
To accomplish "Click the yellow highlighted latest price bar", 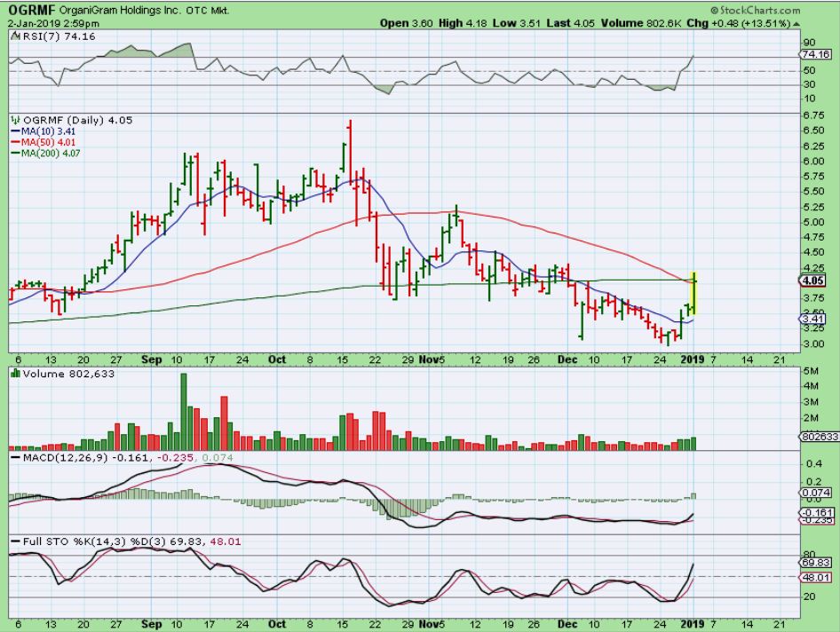I will (693, 293).
